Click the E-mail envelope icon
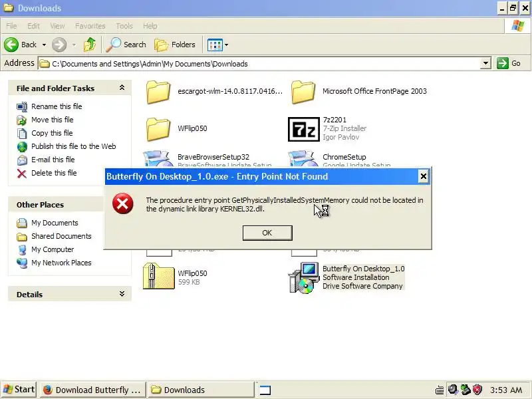 coord(22,160)
